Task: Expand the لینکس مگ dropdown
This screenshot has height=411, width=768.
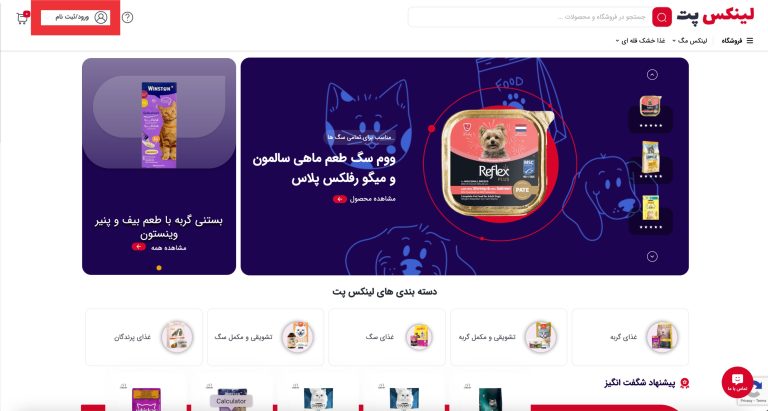Action: pyautogui.click(x=690, y=41)
